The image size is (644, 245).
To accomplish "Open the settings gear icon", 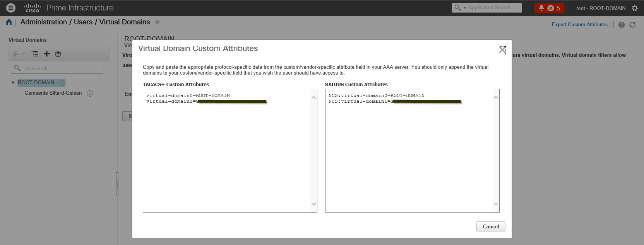I will pyautogui.click(x=635, y=8).
